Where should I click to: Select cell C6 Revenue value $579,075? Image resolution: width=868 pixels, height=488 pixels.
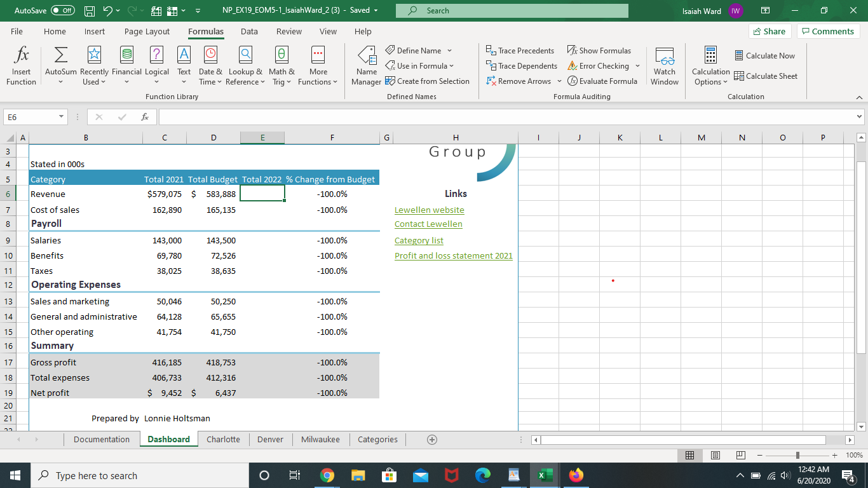point(165,194)
